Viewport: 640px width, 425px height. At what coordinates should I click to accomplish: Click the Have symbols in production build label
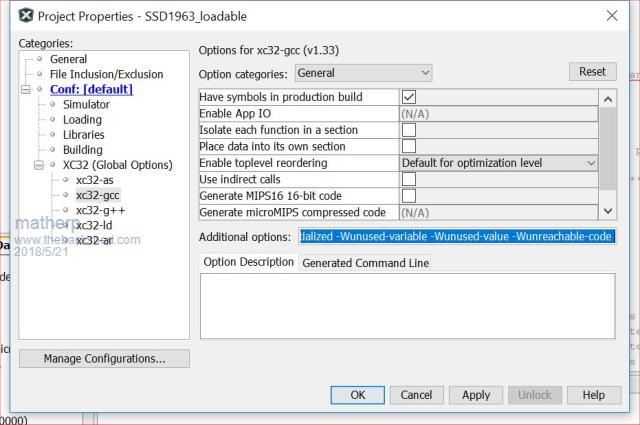281,97
